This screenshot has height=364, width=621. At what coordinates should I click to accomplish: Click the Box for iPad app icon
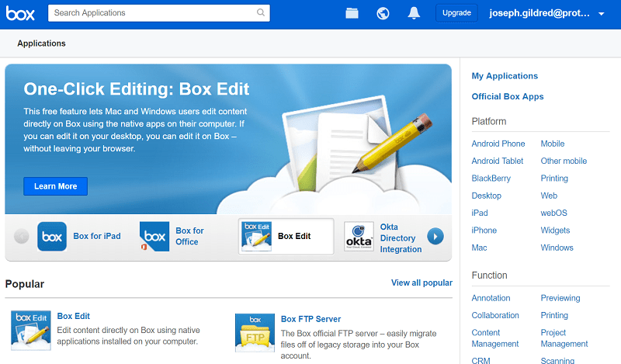(x=52, y=237)
